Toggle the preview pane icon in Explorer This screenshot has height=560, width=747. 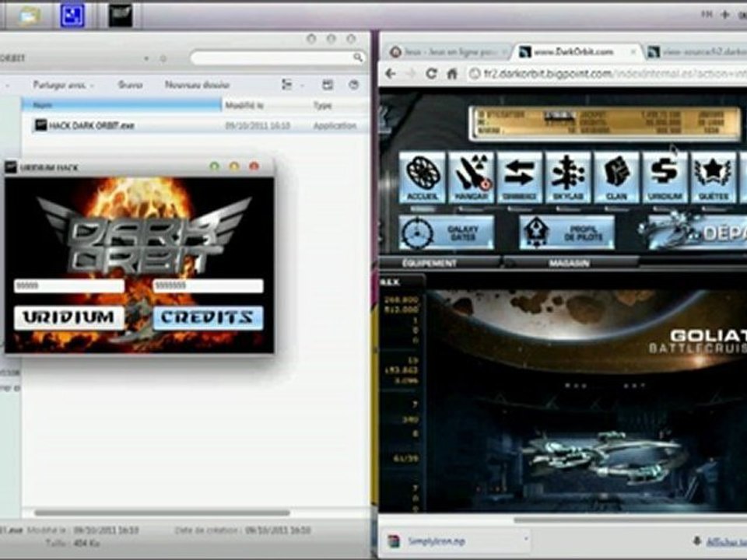pos(328,85)
